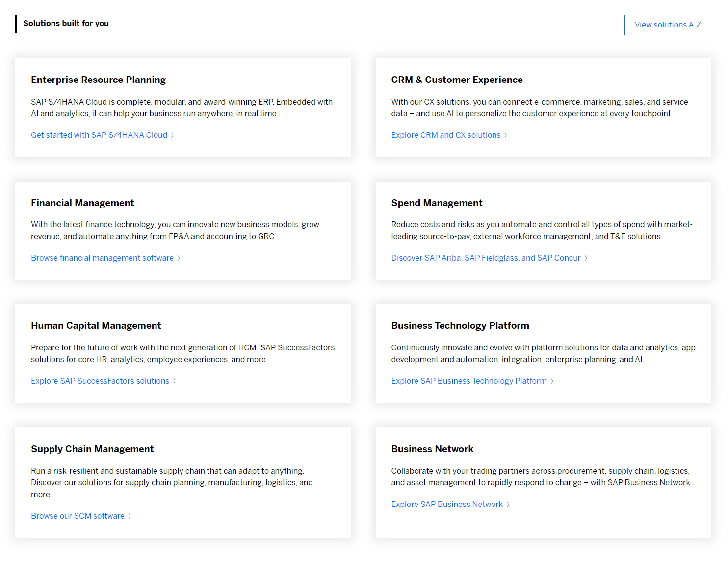The image size is (728, 586).
Task: Open Explore SAP Business Technology Platform link
Action: (469, 381)
